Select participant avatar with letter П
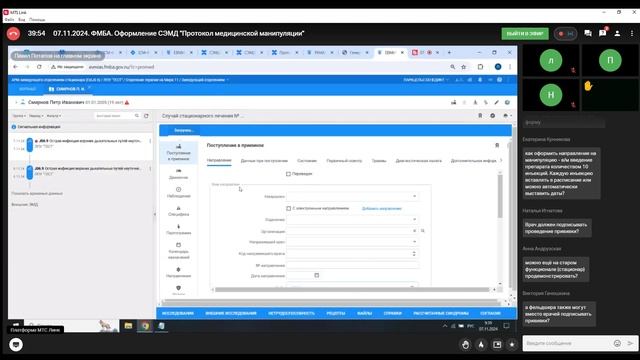Screen dimensions: 640x360 pyautogui.click(x=610, y=60)
